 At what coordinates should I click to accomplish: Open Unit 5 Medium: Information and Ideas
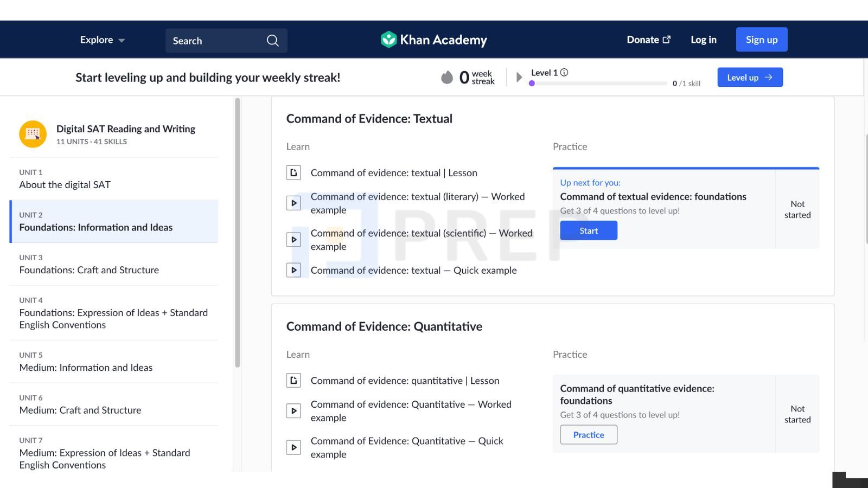114,362
